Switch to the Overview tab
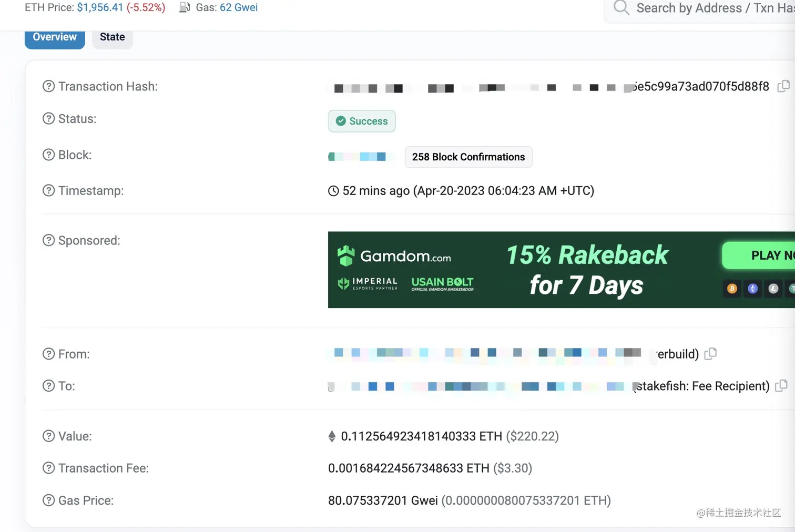This screenshot has height=532, width=795. click(55, 38)
